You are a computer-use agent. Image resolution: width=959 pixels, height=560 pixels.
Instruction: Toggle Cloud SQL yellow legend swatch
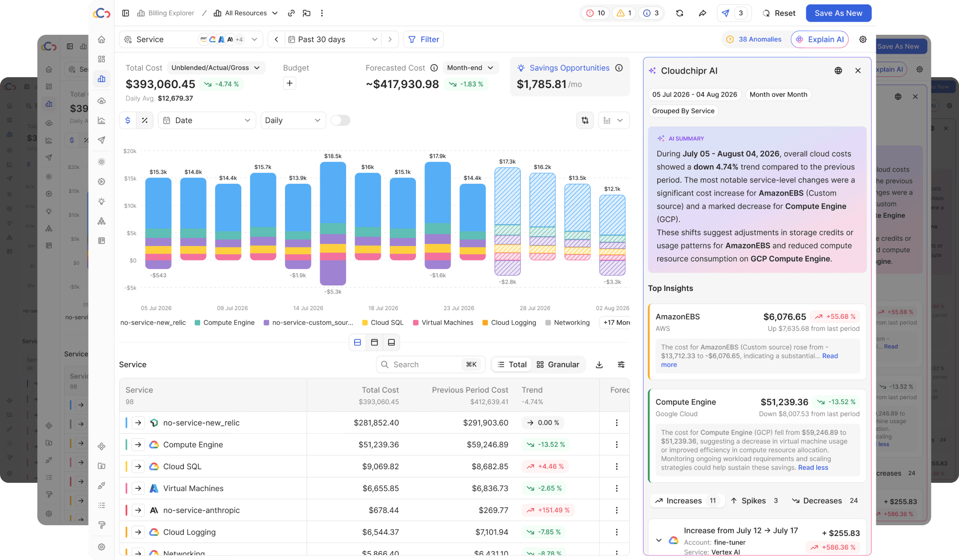click(365, 322)
